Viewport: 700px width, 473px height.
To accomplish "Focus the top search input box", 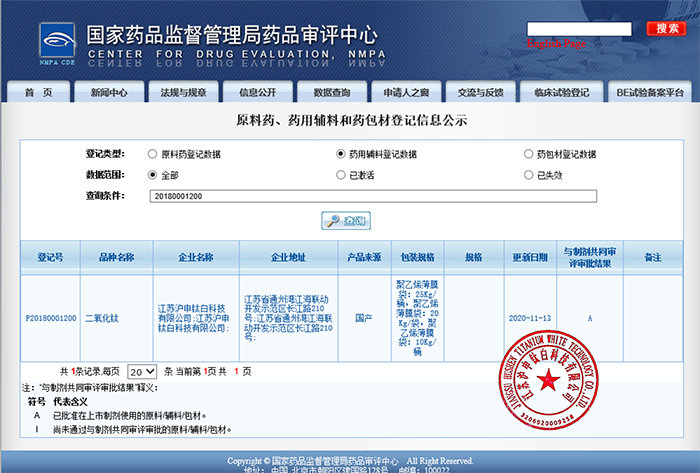I will click(x=579, y=29).
